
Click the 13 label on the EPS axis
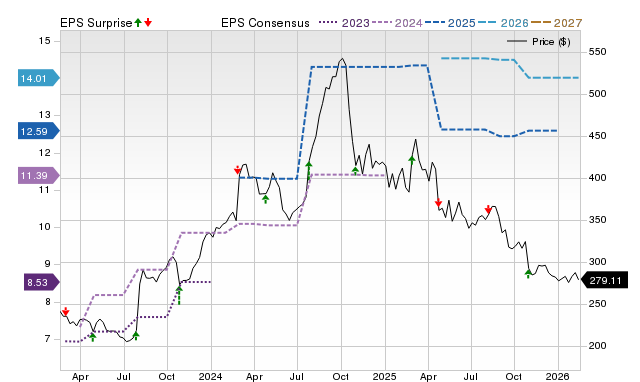click(45, 115)
